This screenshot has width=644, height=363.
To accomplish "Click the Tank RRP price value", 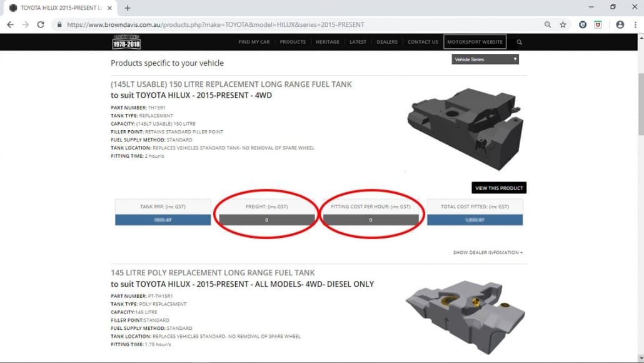I will coord(163,220).
